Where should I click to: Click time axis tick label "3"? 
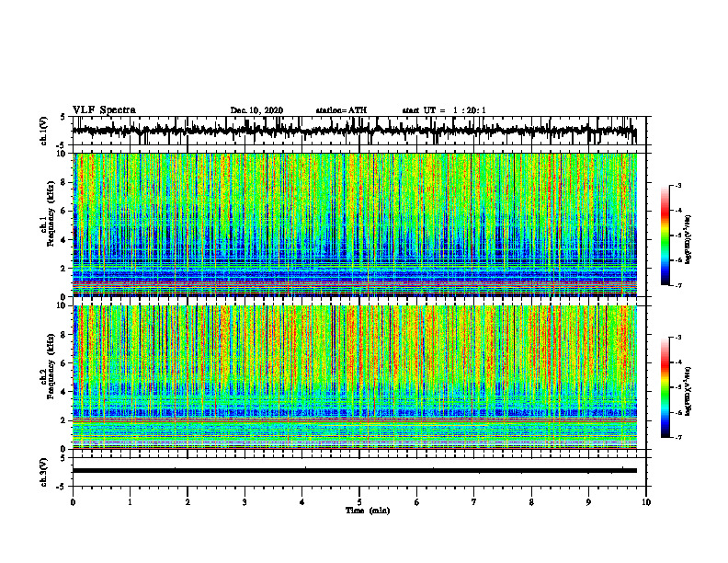[245, 502]
